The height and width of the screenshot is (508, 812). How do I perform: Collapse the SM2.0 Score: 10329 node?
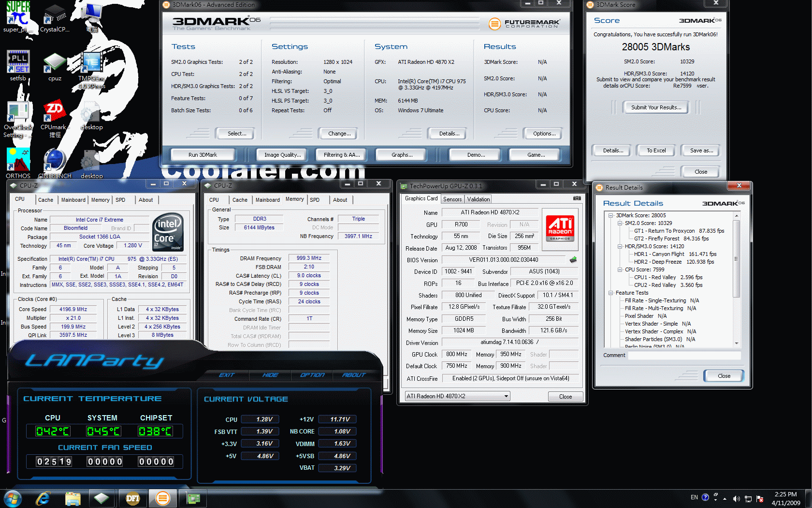[x=620, y=223]
